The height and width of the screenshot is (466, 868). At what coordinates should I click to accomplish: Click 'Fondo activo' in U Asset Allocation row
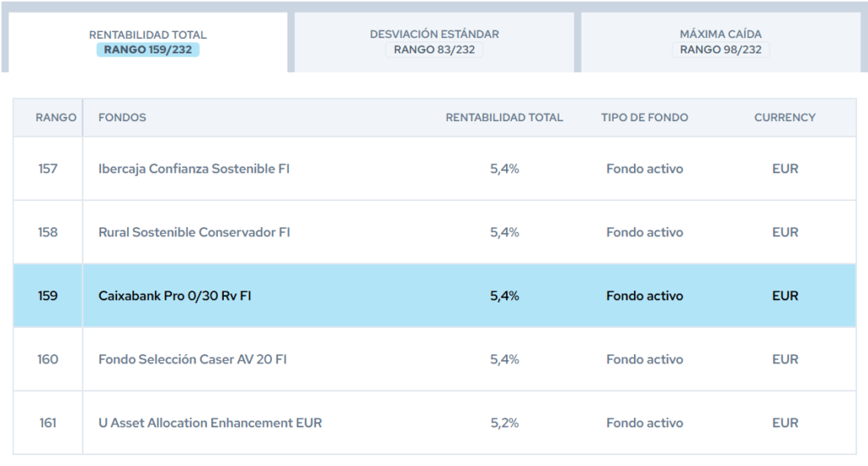point(644,423)
